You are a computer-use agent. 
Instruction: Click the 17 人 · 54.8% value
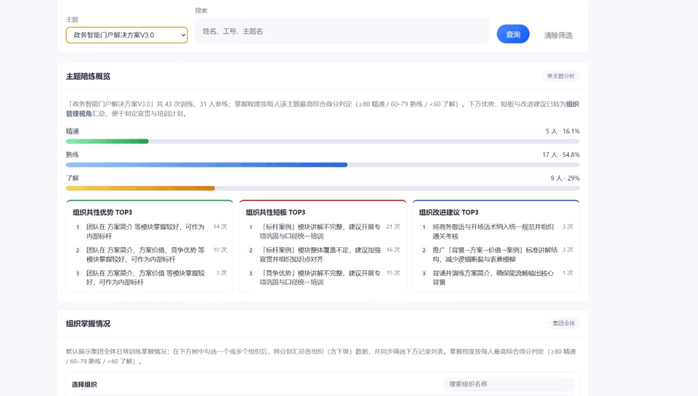point(561,155)
